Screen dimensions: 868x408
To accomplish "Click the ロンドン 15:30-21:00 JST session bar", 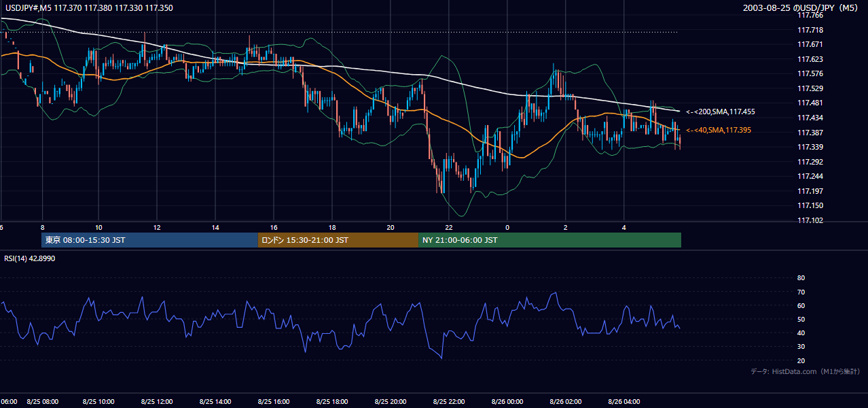I will (338, 240).
